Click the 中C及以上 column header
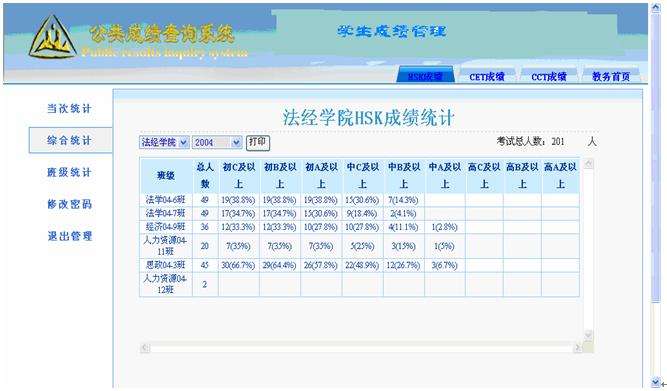Viewport: 667px width, 391px height. click(362, 176)
